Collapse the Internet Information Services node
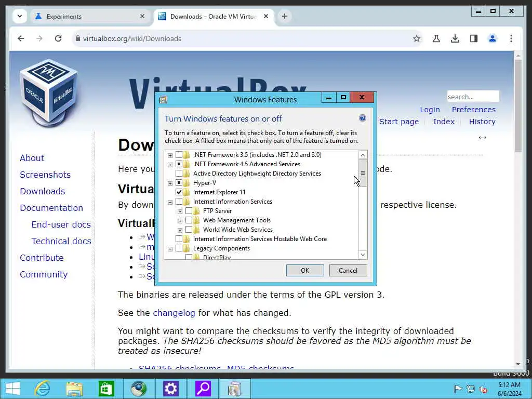 170,202
